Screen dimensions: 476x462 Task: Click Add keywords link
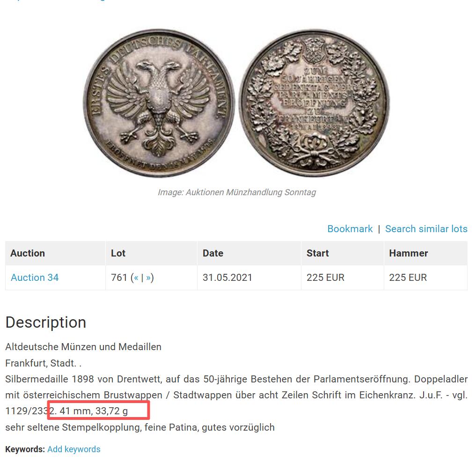73,449
